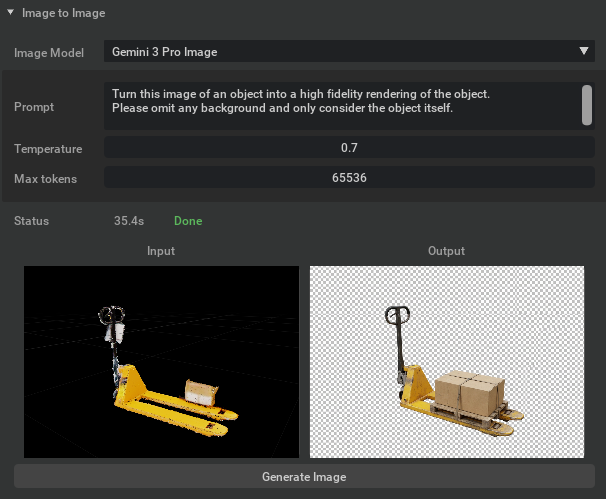Click the 35.4s elapsed time
606x499 pixels.
pos(129,221)
